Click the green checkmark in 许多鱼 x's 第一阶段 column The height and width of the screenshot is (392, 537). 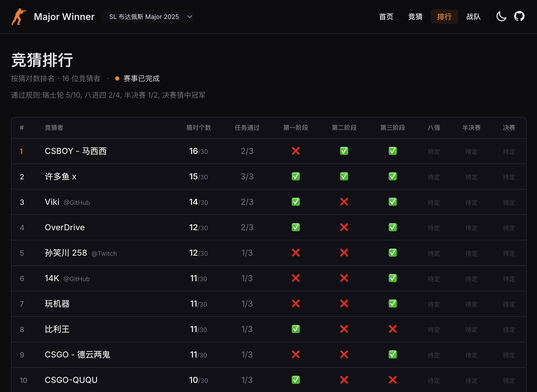295,176
